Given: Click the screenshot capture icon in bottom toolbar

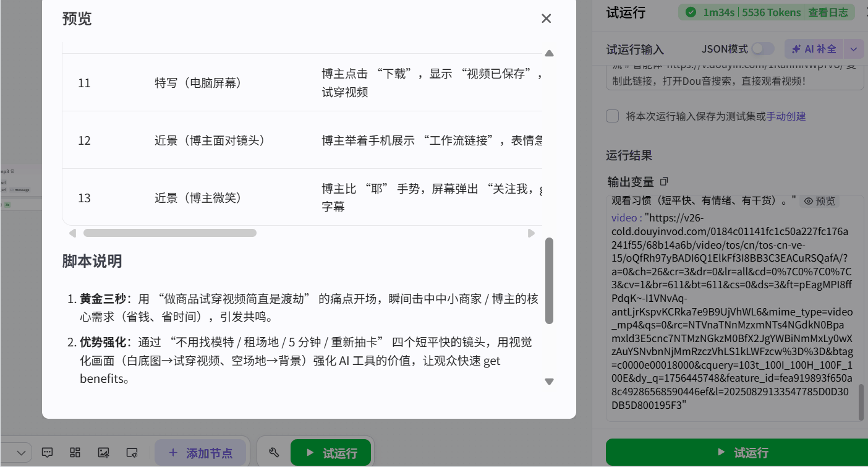Looking at the screenshot, I should coord(131,452).
